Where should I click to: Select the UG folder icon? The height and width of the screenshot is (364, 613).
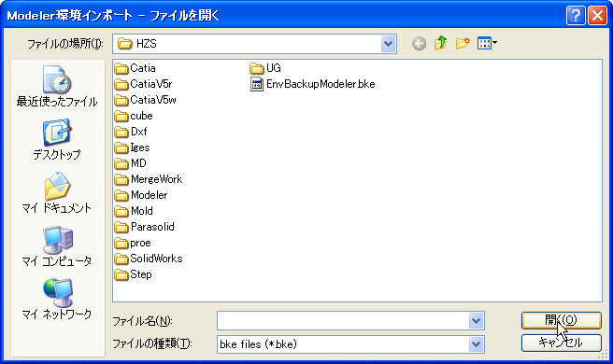point(256,69)
